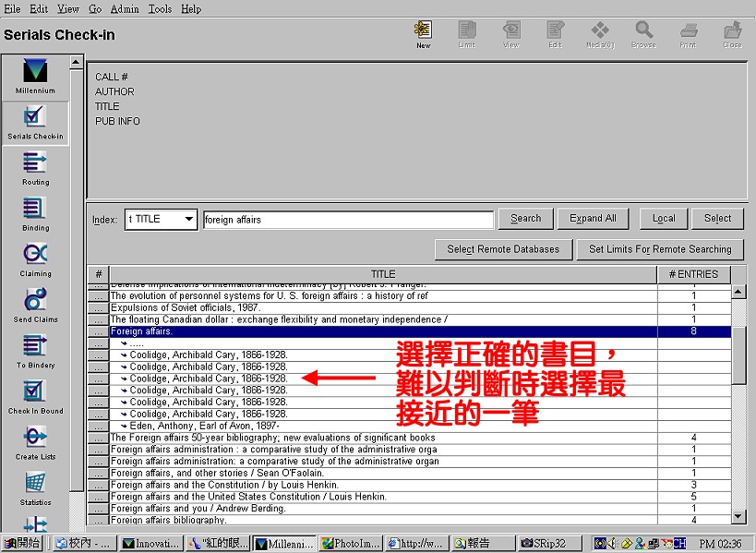Viewport: 756px width, 553px height.
Task: Open the Create Lists icon
Action: (x=35, y=441)
